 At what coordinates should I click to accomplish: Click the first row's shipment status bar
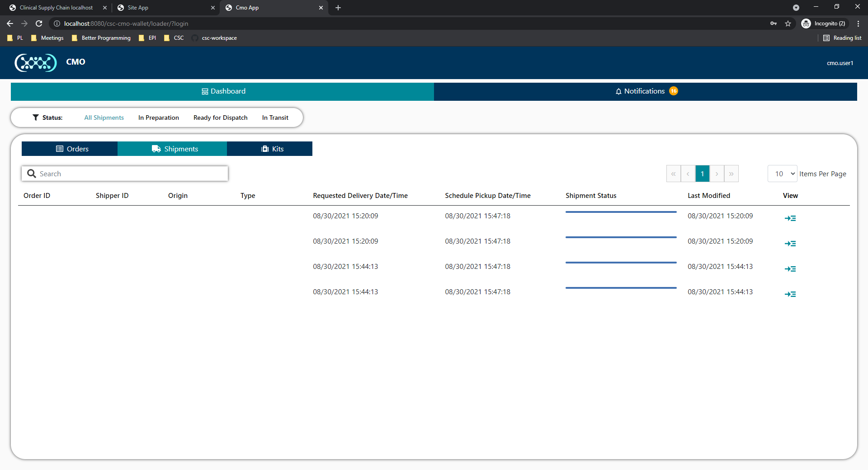click(621, 212)
